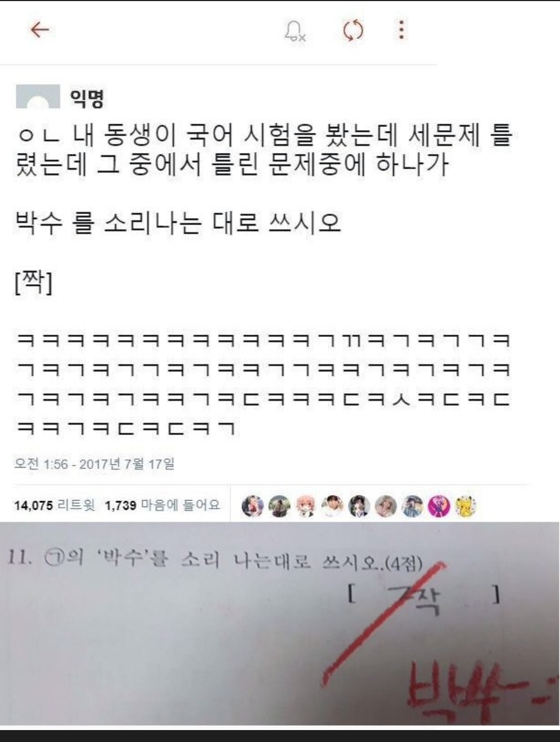Open the purple circular liker avatar
The image size is (560, 742).
439,506
